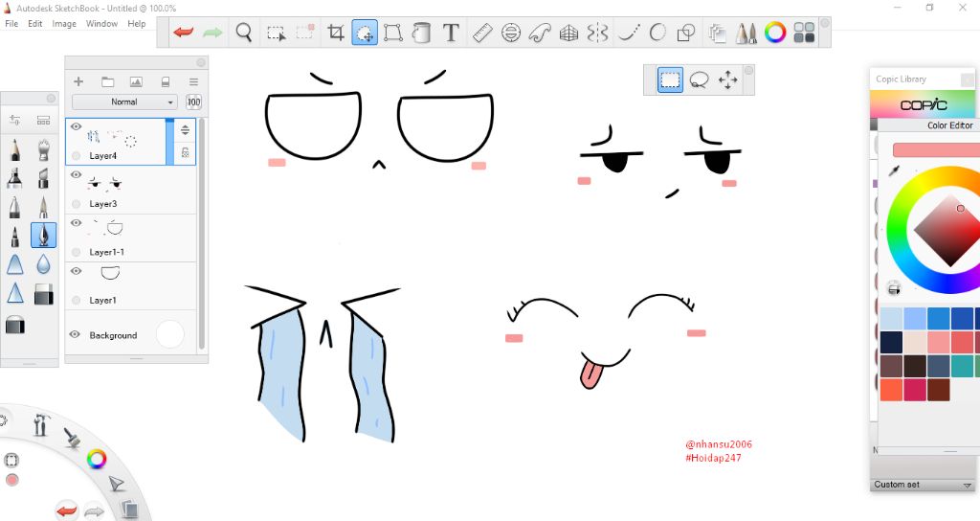Image resolution: width=980 pixels, height=521 pixels.
Task: Open the Image menu
Action: [64, 24]
